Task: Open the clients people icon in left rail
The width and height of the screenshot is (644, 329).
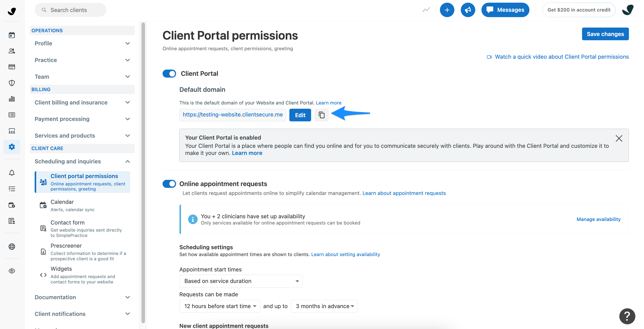Action: pos(12,51)
